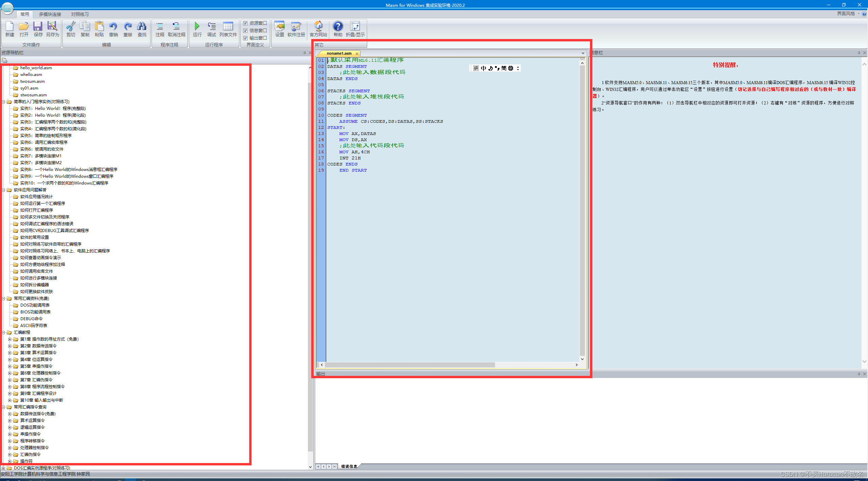Viewport: 868px width, 481px height.
Task: Click the 注释 comment icon
Action: click(160, 26)
